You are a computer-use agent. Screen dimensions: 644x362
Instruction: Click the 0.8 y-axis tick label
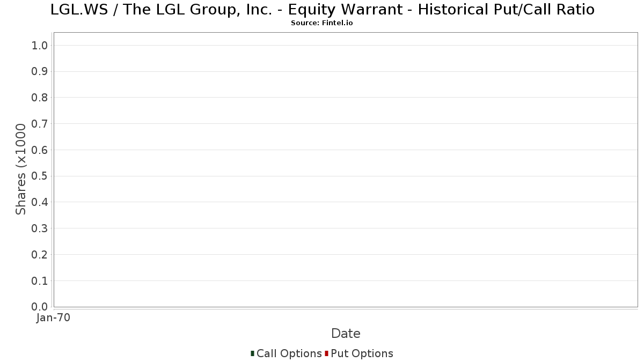coord(40,98)
